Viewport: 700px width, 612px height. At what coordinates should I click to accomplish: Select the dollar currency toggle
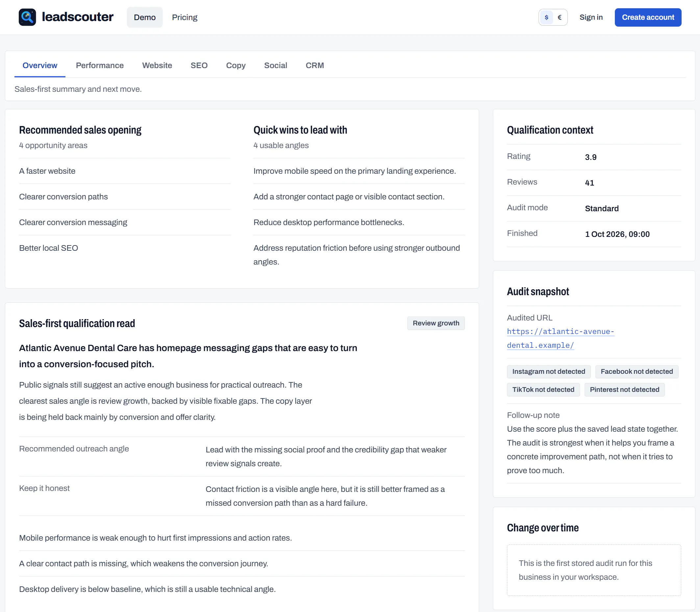[546, 17]
